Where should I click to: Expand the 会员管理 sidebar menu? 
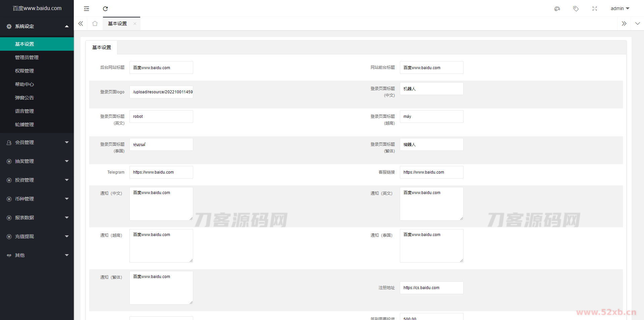tap(37, 142)
